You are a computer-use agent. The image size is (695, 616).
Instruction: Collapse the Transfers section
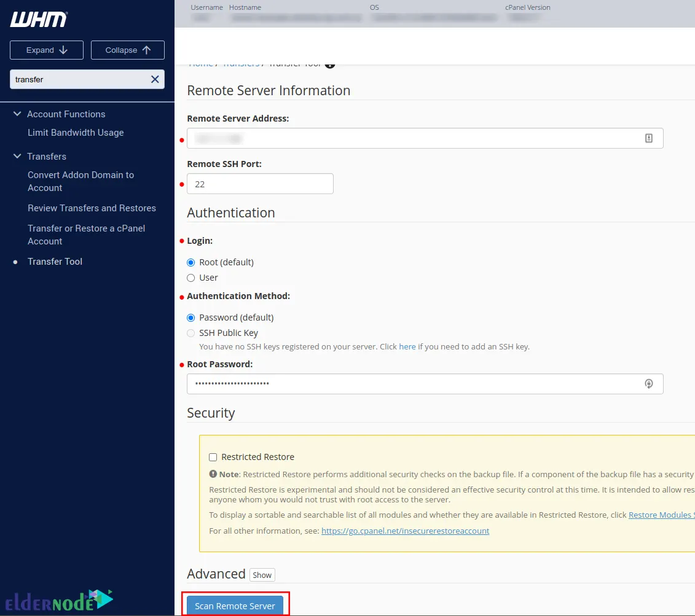(x=17, y=156)
